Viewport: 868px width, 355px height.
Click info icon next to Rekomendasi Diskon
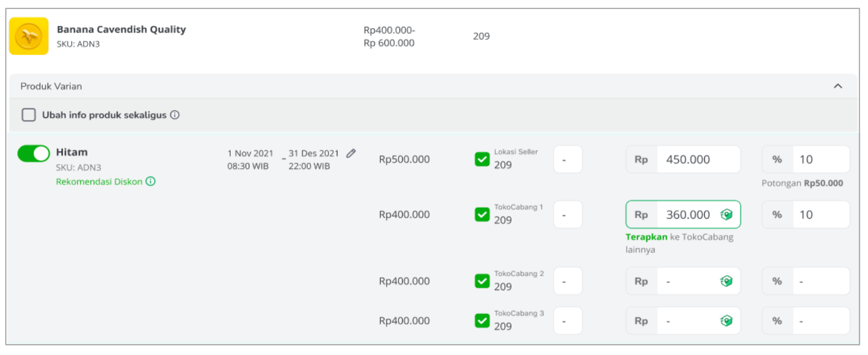coord(150,181)
